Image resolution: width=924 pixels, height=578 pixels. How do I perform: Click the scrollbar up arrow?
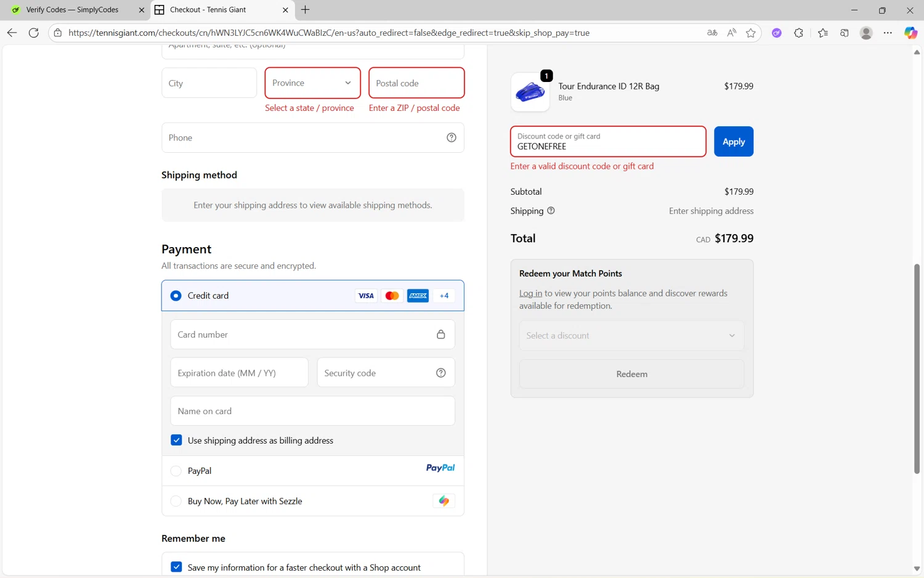(917, 52)
